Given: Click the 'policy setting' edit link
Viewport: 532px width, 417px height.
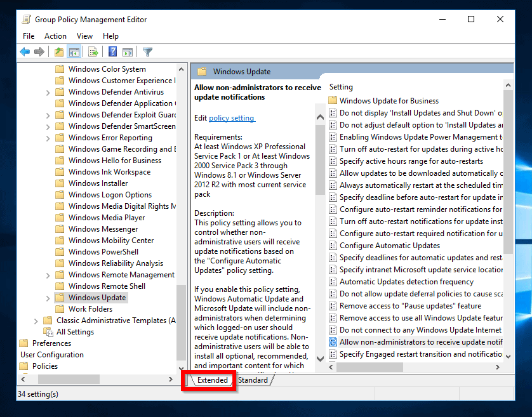Looking at the screenshot, I should (x=232, y=118).
